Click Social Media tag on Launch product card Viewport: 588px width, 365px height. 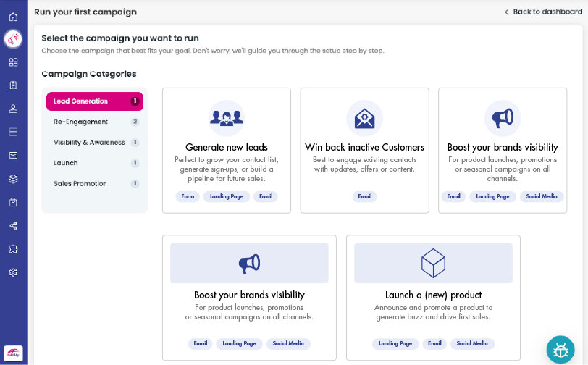click(472, 343)
